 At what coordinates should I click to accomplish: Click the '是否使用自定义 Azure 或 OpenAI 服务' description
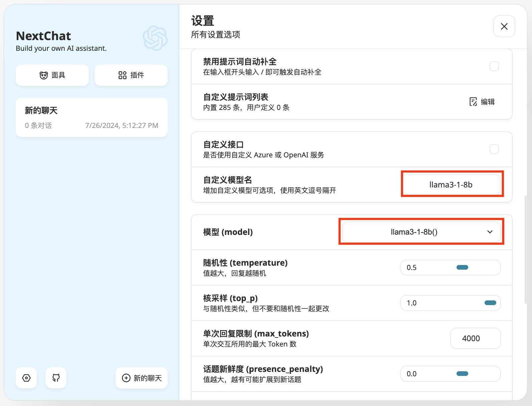point(263,155)
